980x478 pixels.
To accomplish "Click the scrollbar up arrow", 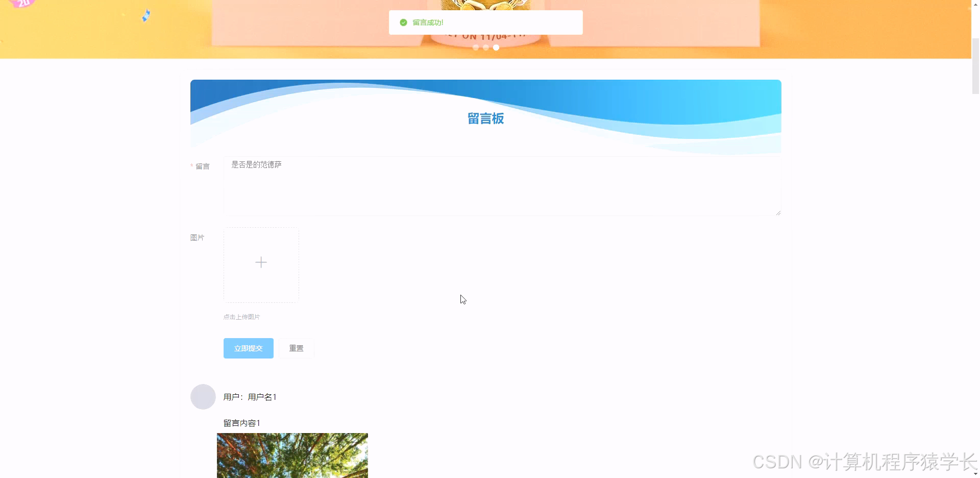I will coord(975,4).
